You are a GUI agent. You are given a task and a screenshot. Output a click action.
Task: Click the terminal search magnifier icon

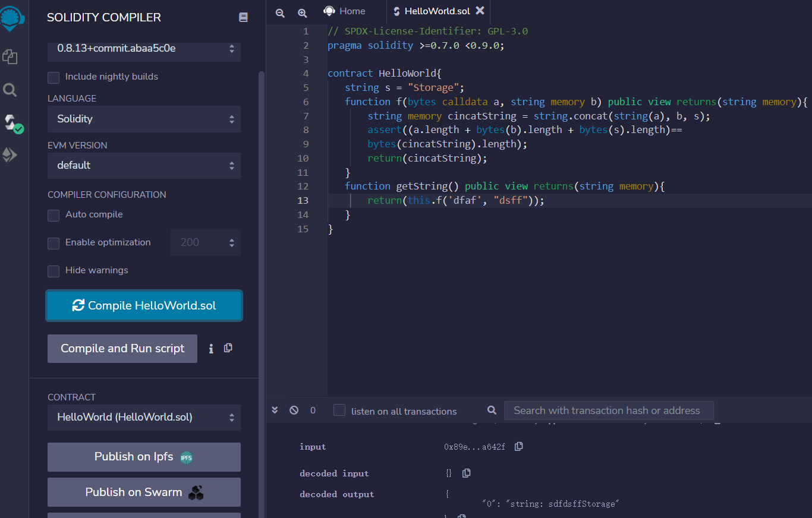(492, 410)
